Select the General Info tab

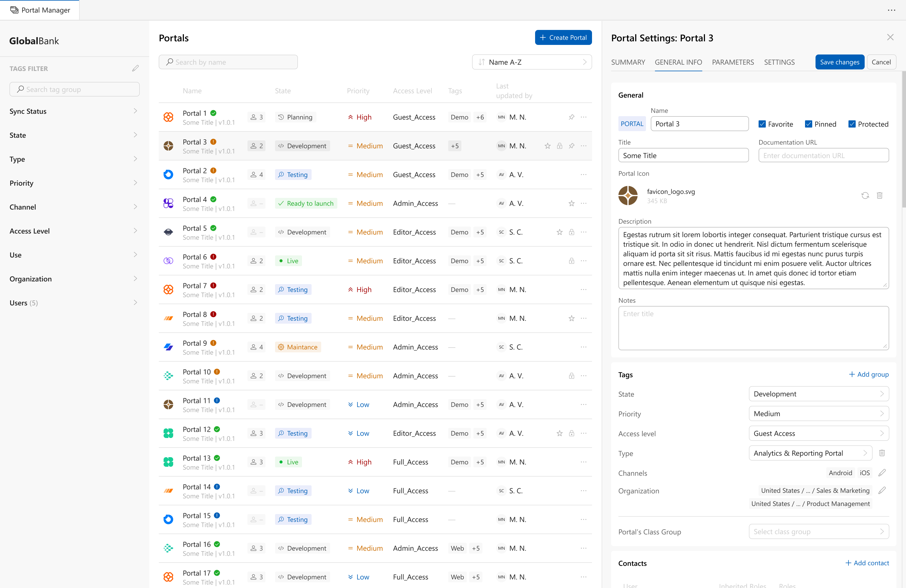click(x=678, y=62)
